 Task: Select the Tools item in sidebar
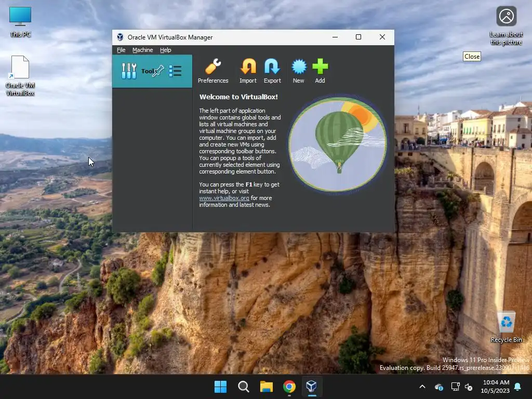tap(152, 71)
